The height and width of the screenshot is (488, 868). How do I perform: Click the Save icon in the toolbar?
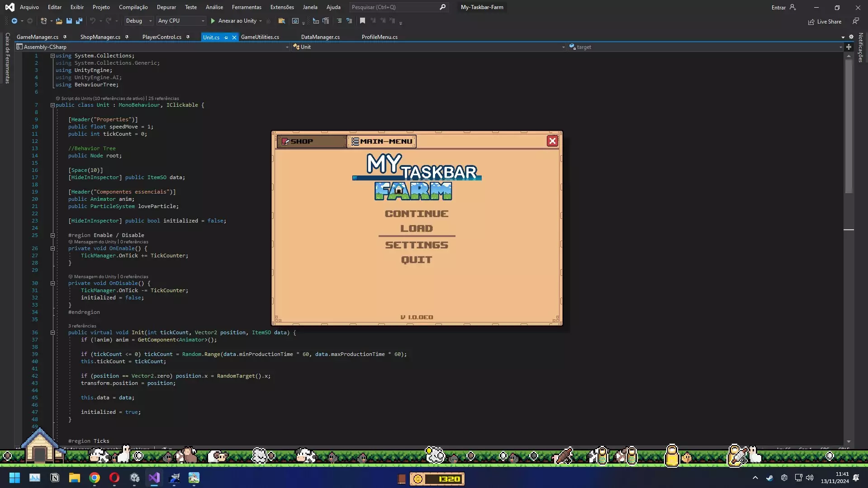tap(69, 21)
